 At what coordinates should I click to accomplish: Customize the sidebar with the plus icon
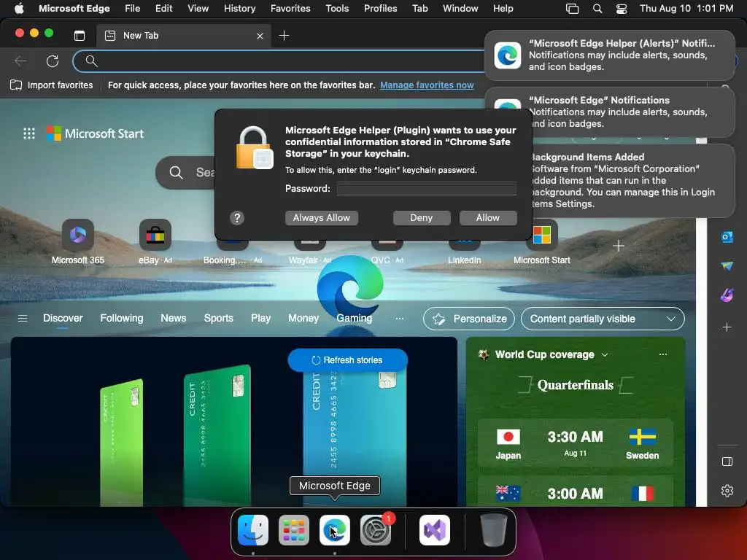pos(727,327)
